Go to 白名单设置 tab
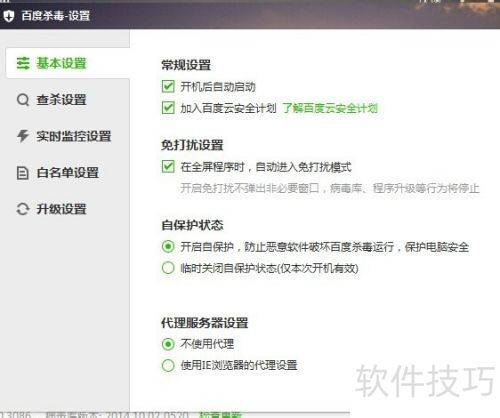Screen dimensions: 500x418 click(68, 173)
